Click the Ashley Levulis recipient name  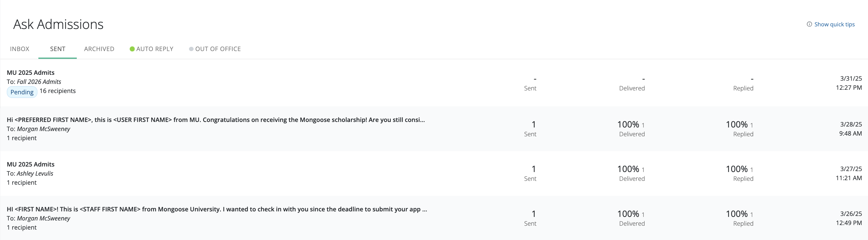click(35, 173)
